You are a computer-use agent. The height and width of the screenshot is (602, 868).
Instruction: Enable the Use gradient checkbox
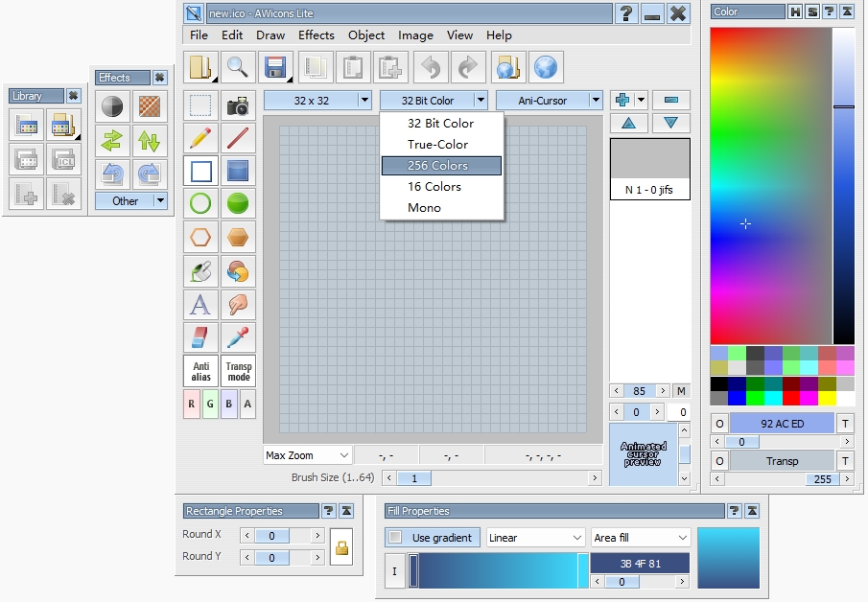pyautogui.click(x=395, y=537)
